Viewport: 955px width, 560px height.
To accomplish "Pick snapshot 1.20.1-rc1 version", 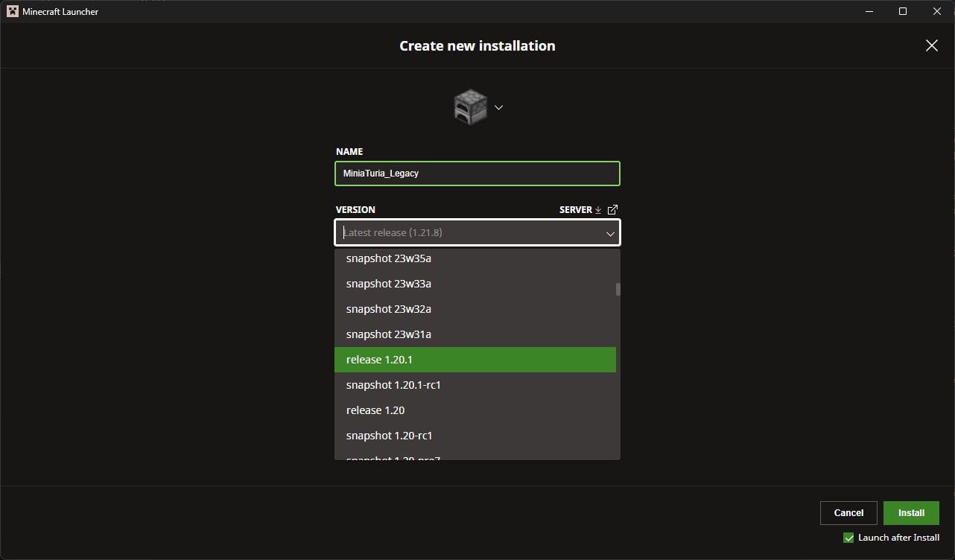I will [x=475, y=385].
